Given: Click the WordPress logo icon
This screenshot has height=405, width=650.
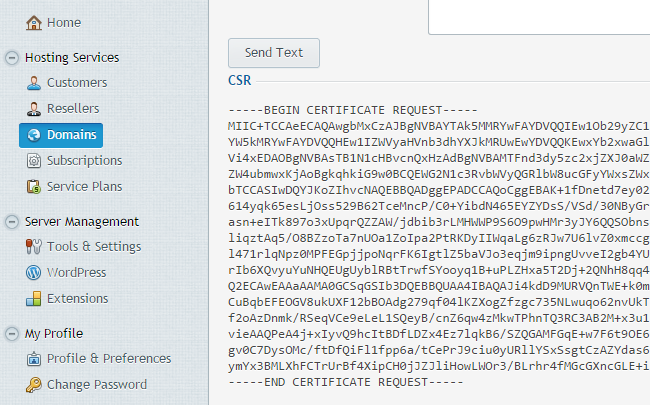Looking at the screenshot, I should coord(34,273).
